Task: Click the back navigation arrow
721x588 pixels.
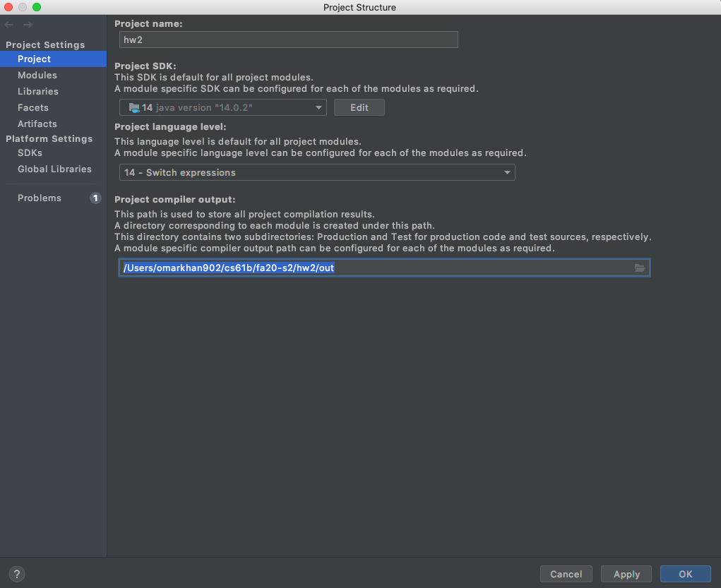Action: tap(8, 24)
